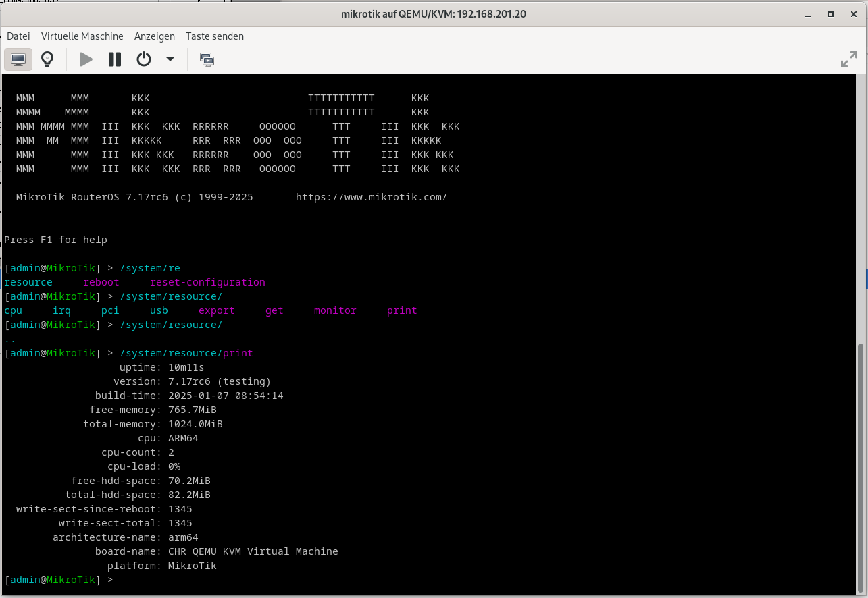The image size is (868, 598).
Task: Click the 'irq' submenu suggestion
Action: point(61,310)
